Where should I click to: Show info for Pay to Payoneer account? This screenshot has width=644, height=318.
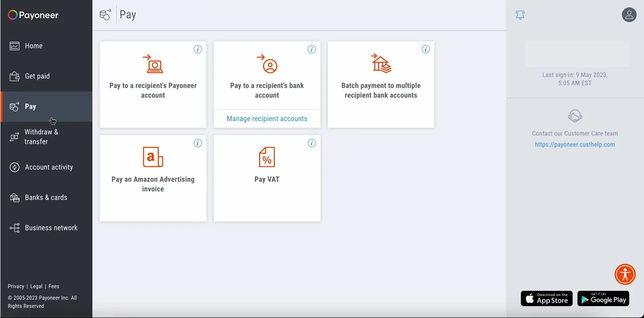[198, 49]
